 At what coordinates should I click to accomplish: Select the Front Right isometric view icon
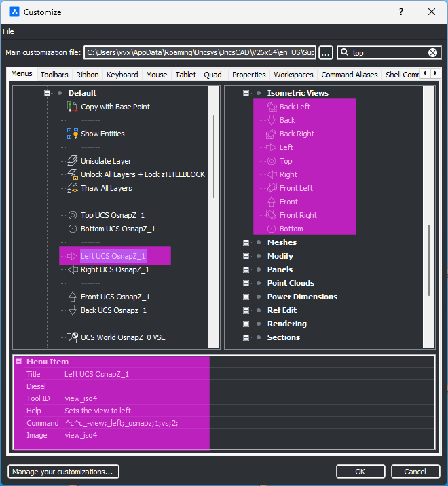(x=272, y=215)
